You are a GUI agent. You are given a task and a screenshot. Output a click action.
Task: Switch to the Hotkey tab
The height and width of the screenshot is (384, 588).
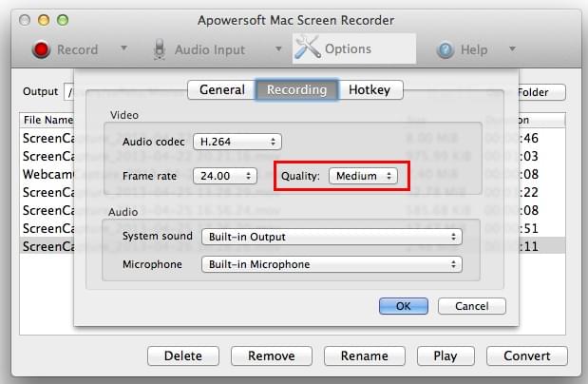tap(370, 89)
